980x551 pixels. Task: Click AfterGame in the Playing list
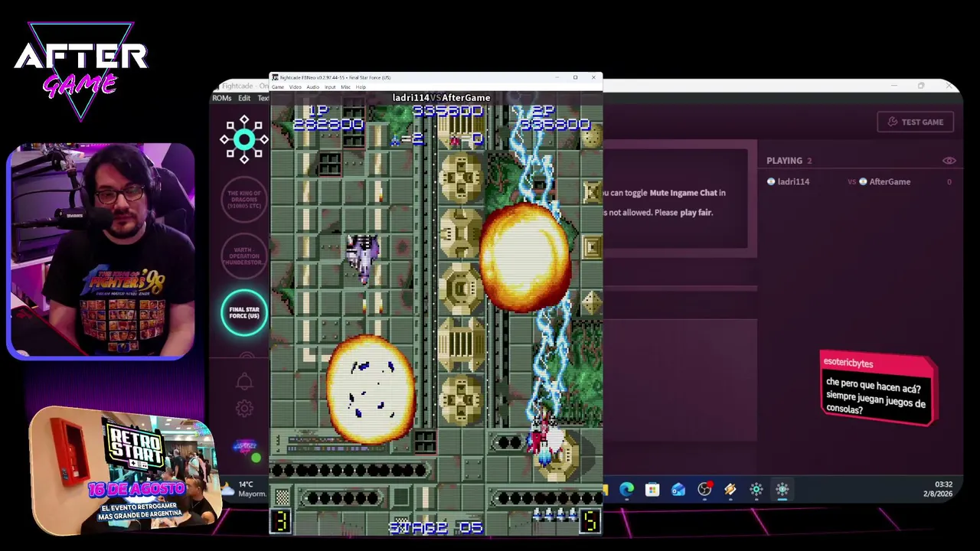tap(890, 181)
